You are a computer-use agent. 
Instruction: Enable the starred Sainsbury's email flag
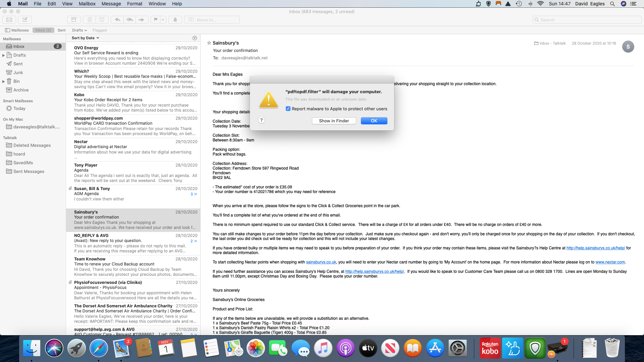pos(209,43)
